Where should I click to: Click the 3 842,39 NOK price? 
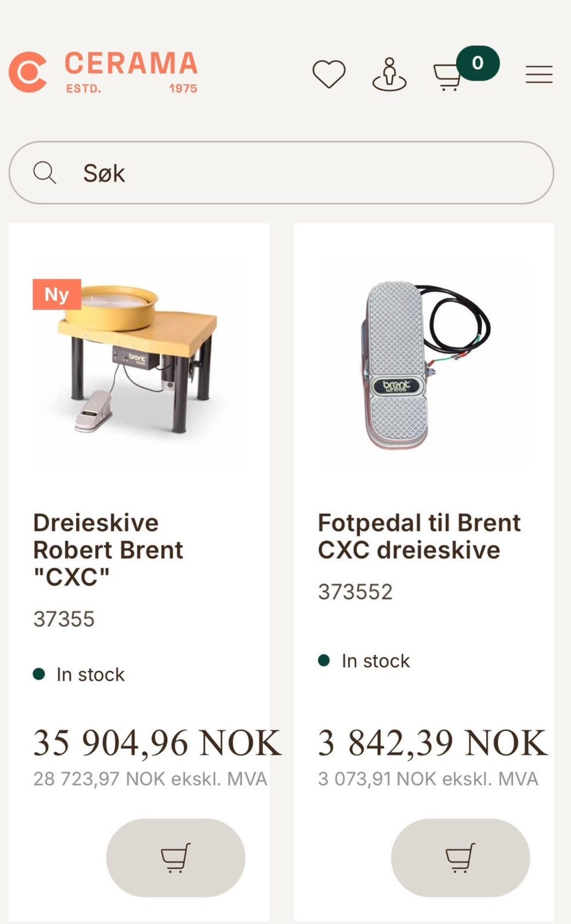[x=432, y=743]
